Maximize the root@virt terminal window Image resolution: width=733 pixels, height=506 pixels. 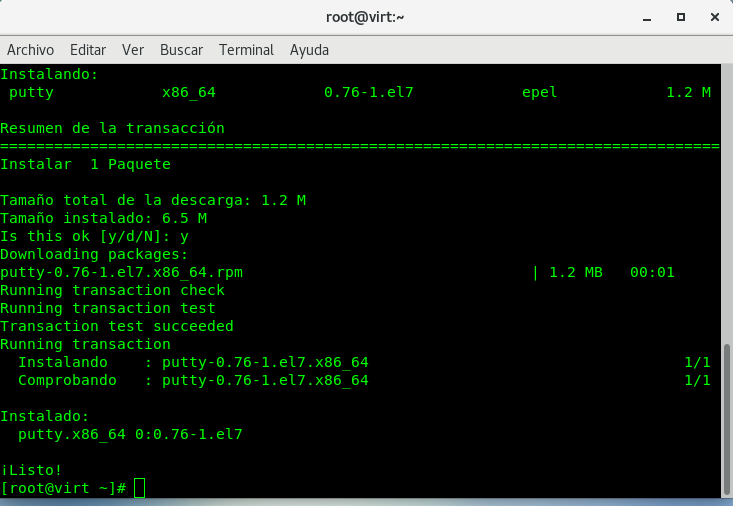click(681, 17)
